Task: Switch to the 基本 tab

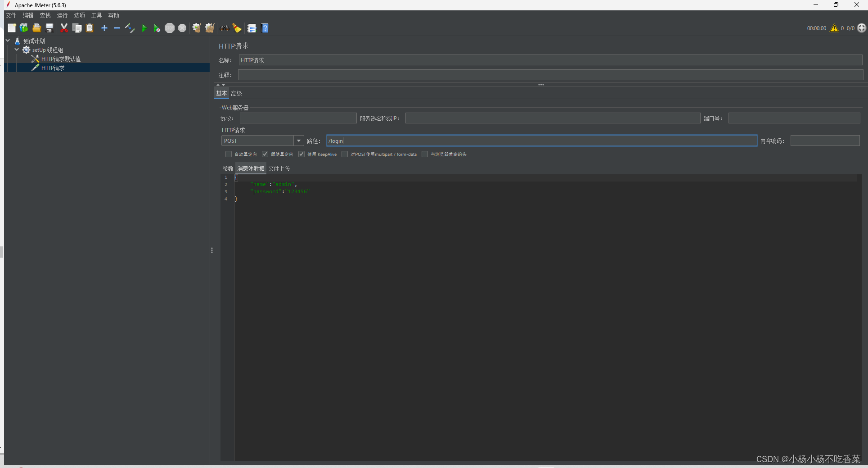Action: click(x=221, y=93)
